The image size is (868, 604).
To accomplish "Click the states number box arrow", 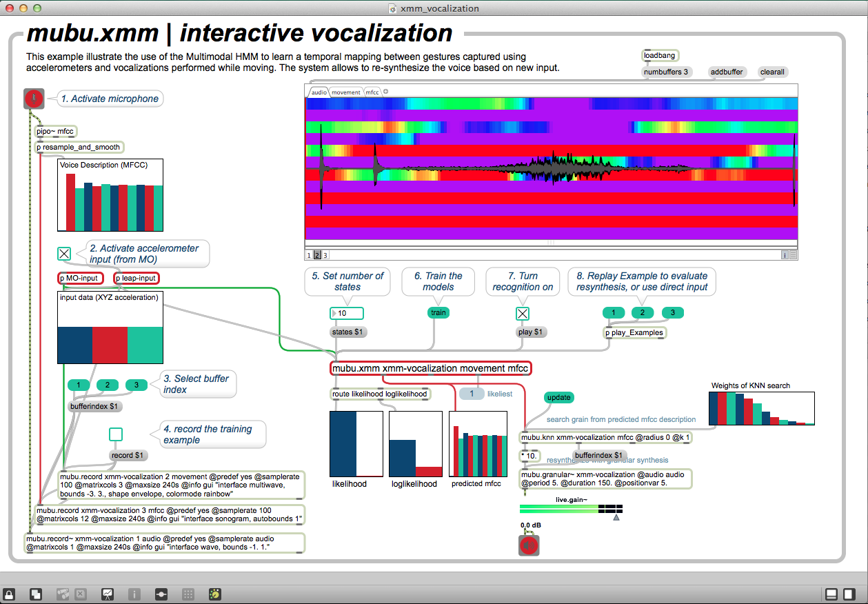I will 335,314.
